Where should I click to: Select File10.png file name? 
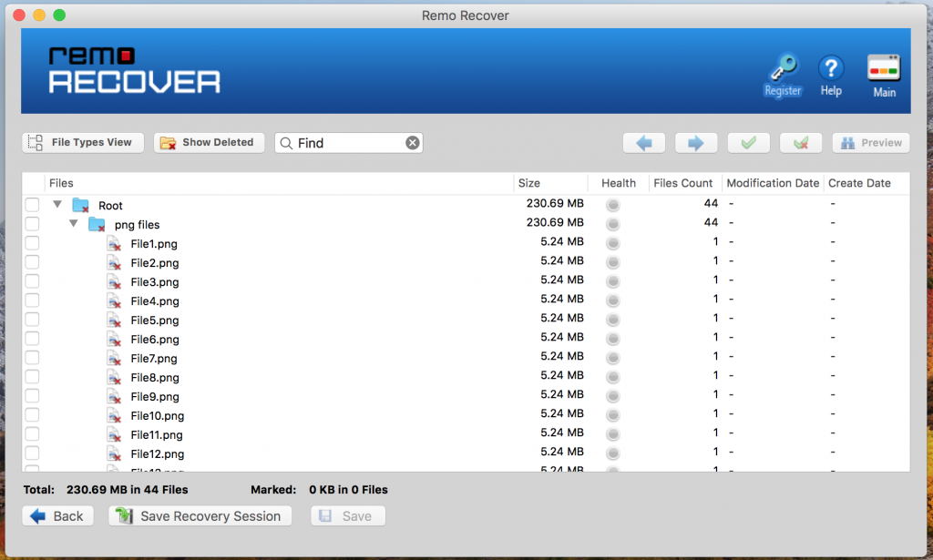pos(157,415)
